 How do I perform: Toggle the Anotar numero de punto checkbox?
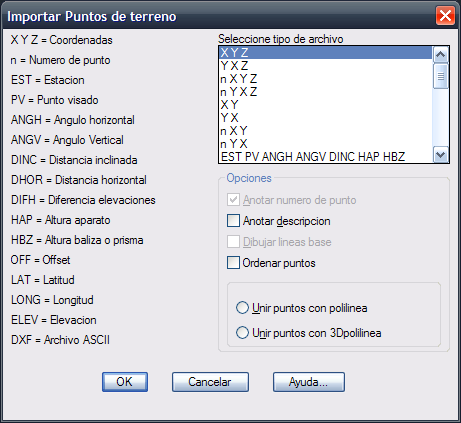(x=233, y=200)
